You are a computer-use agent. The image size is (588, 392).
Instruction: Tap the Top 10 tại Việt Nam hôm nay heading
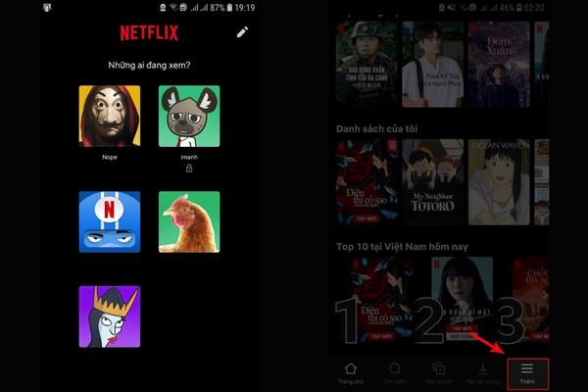click(402, 247)
